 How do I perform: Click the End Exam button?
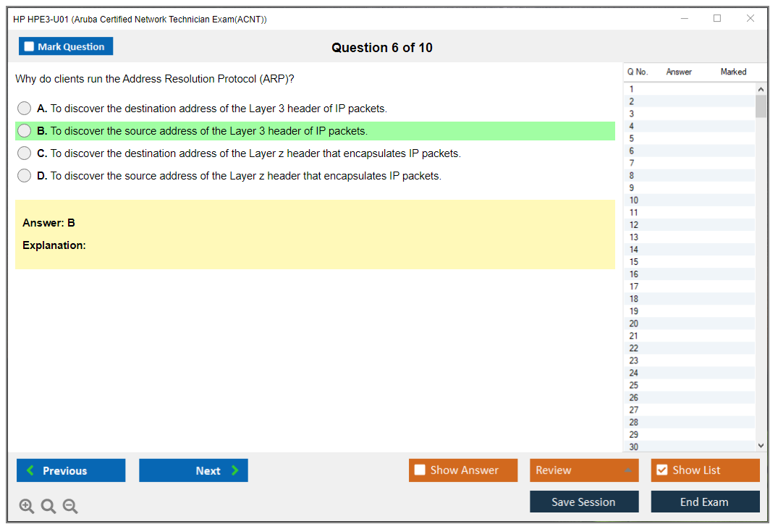[705, 502]
